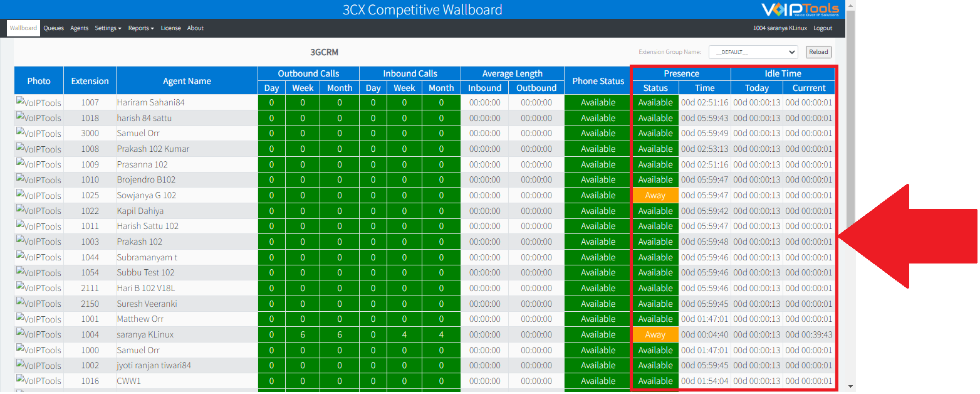This screenshot has height=394, width=980.
Task: Click the Inbound Calls column header
Action: tap(410, 73)
